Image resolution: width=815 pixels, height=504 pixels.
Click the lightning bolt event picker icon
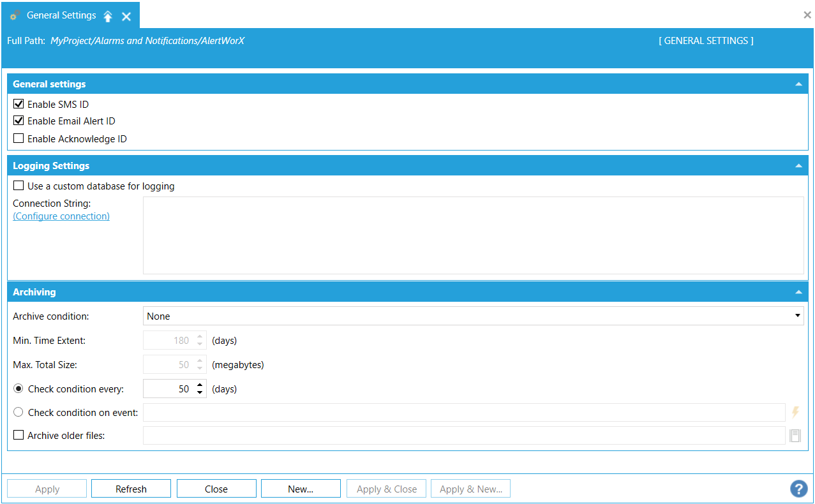click(x=795, y=412)
